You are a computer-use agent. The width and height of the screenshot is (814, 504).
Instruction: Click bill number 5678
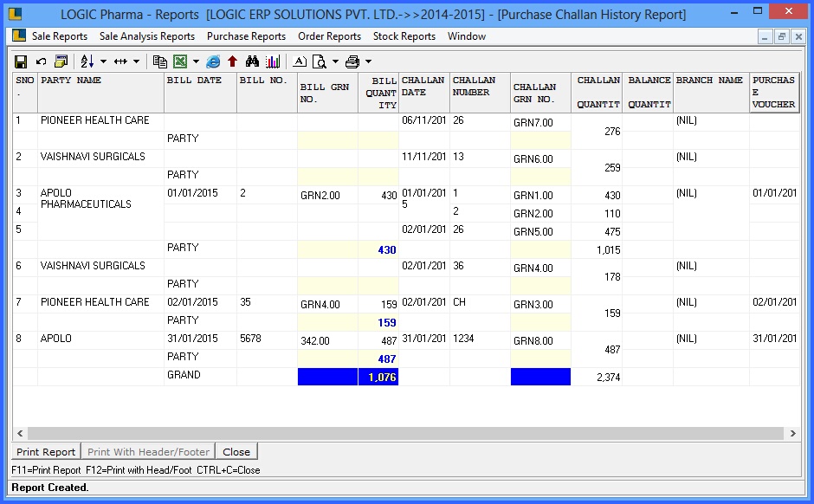[250, 339]
